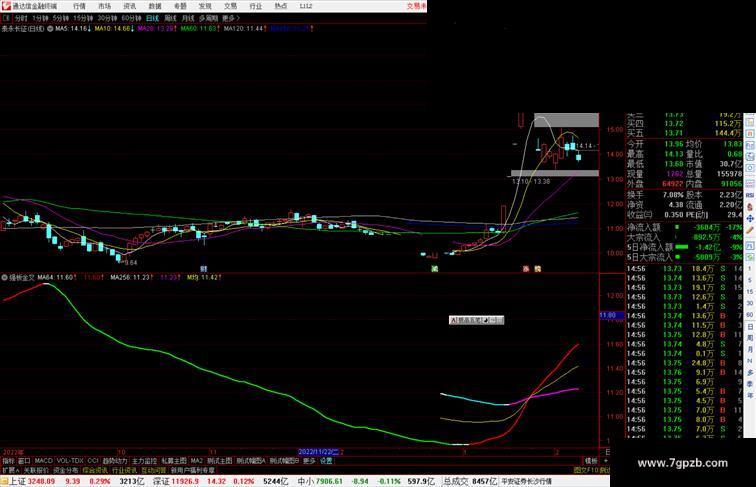Select the 月 period shortcut in right toolbar

(750, 350)
